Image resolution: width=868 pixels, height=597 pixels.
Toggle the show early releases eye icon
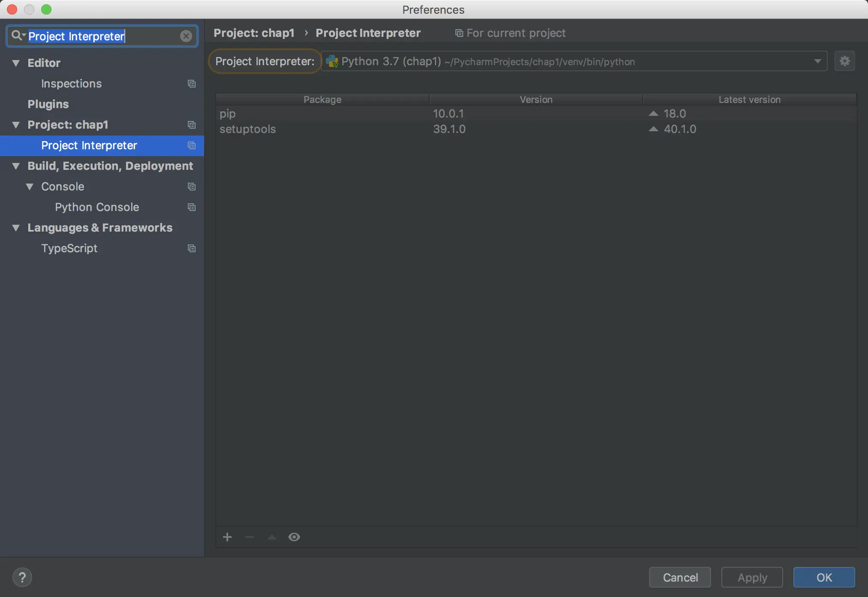coord(294,537)
